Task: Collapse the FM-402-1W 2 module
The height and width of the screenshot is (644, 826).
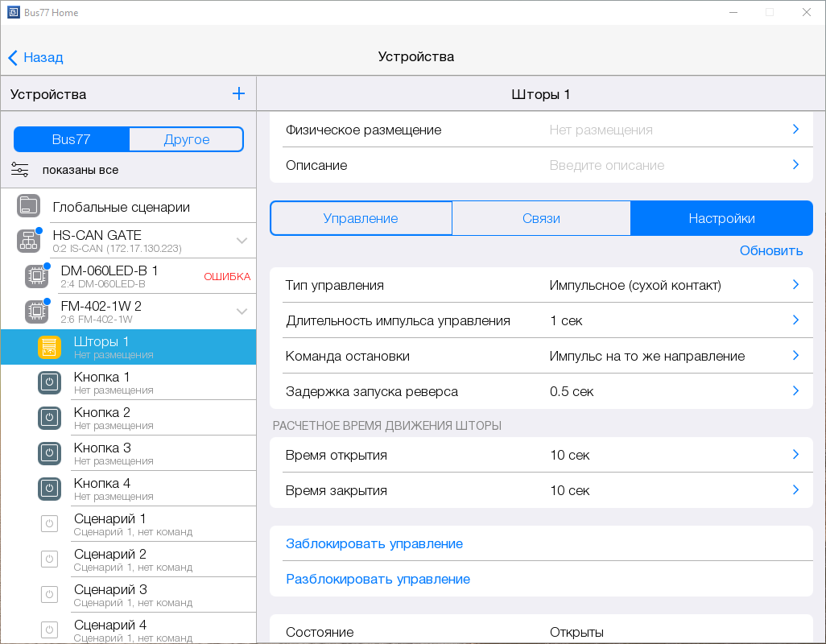Action: (242, 312)
